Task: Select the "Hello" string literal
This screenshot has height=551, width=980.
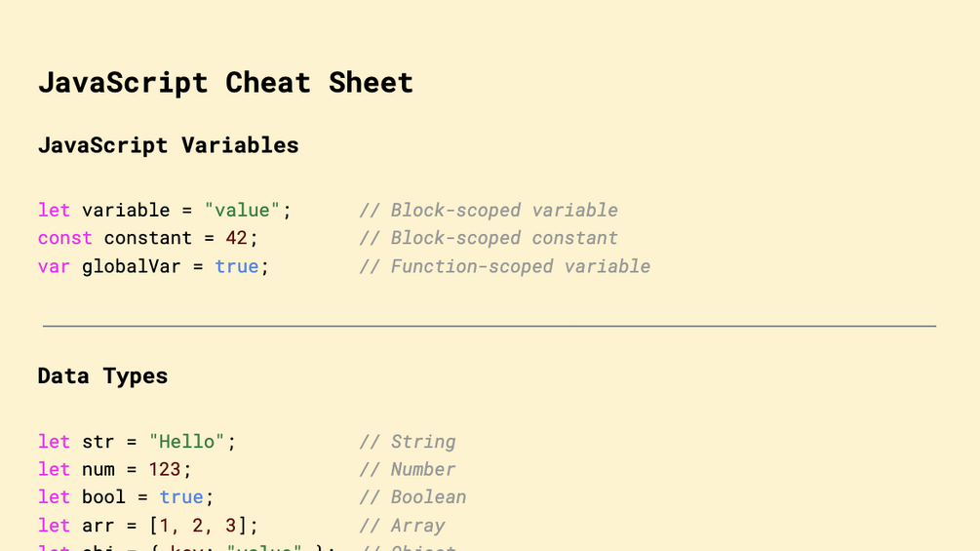Action: click(x=187, y=442)
